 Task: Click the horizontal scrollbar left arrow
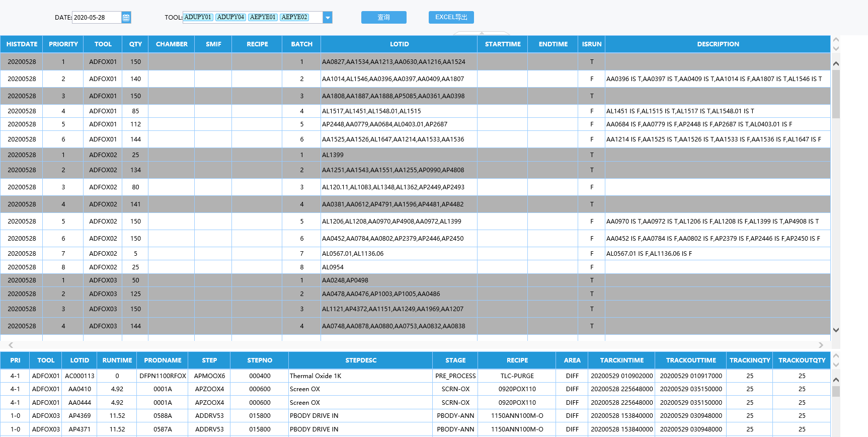11,345
